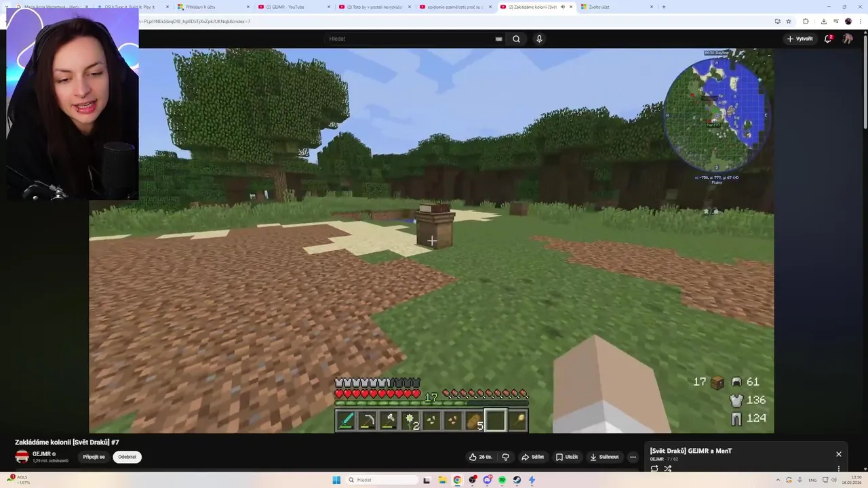Bookmark this page with star icon
The height and width of the screenshot is (488, 868).
tap(789, 21)
